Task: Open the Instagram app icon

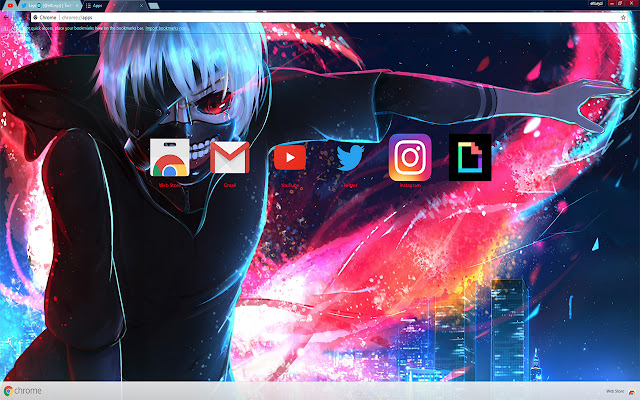Action: (410, 157)
